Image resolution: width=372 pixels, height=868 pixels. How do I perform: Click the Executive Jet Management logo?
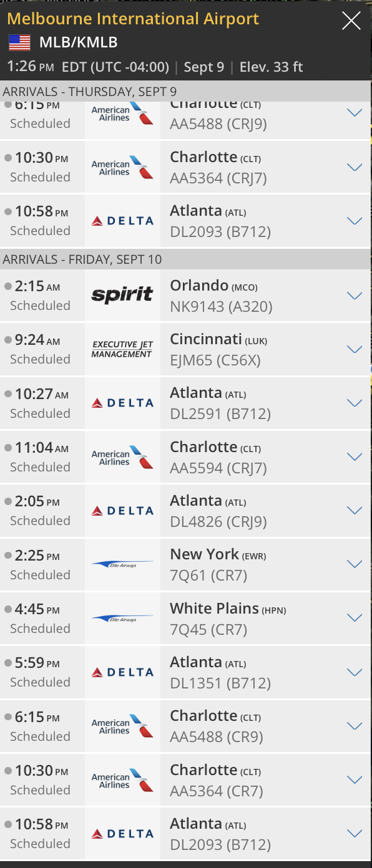coord(122,349)
